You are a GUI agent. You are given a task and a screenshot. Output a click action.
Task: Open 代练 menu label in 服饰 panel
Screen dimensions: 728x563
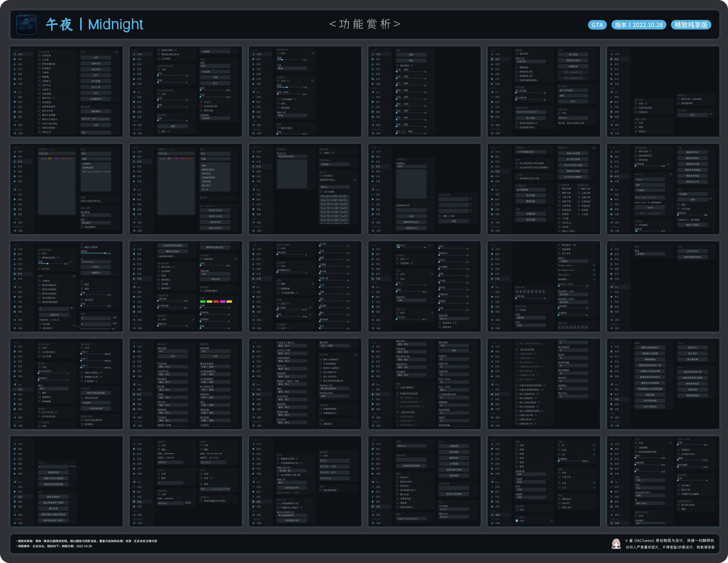(378, 107)
